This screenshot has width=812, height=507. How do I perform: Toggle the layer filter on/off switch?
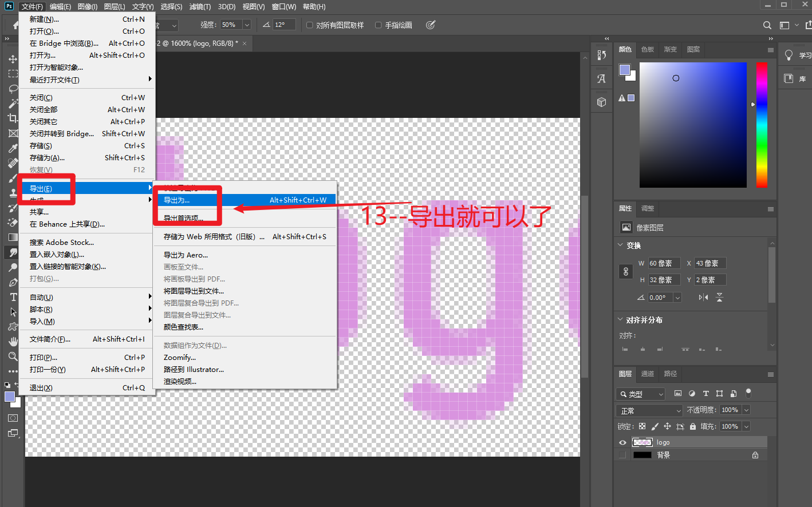748,393
